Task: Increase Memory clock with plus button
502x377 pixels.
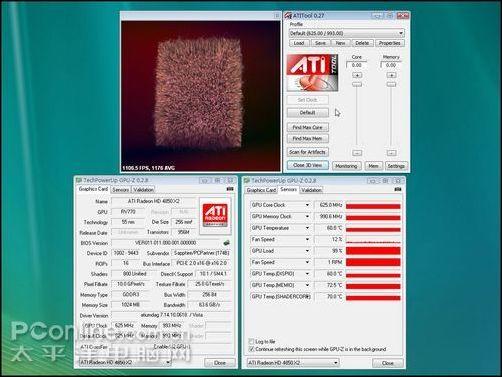Action: [391, 75]
